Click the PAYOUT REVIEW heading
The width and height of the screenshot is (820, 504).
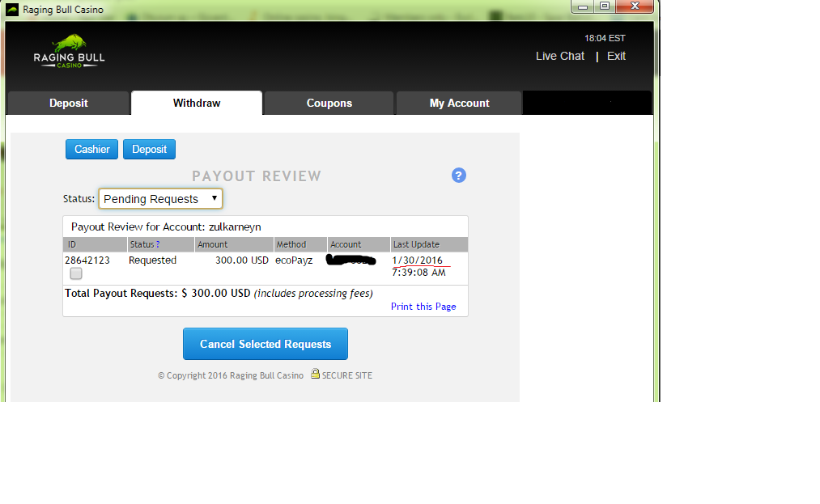coord(257,176)
